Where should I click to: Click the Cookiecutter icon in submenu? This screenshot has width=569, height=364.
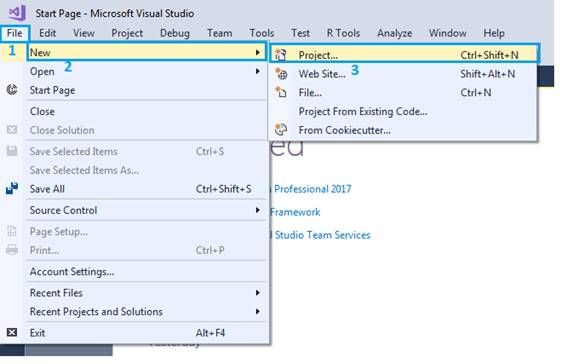pos(281,130)
